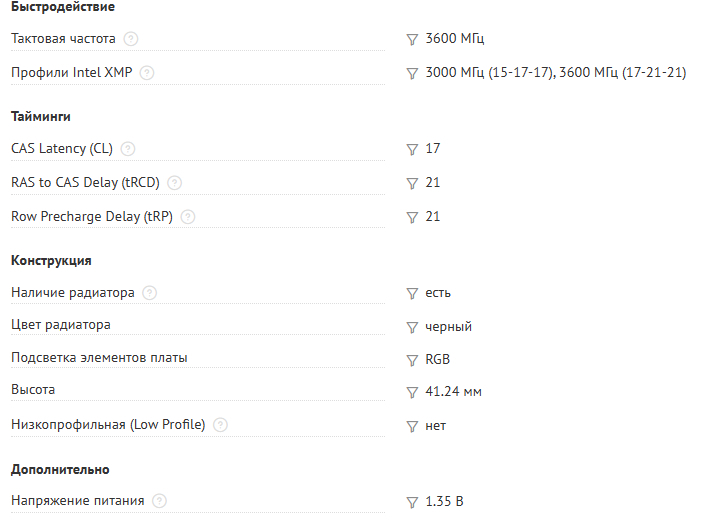The image size is (721, 530).
Task: Click help icon beside Низкопрофильная (Low Profile)
Action: [x=220, y=425]
